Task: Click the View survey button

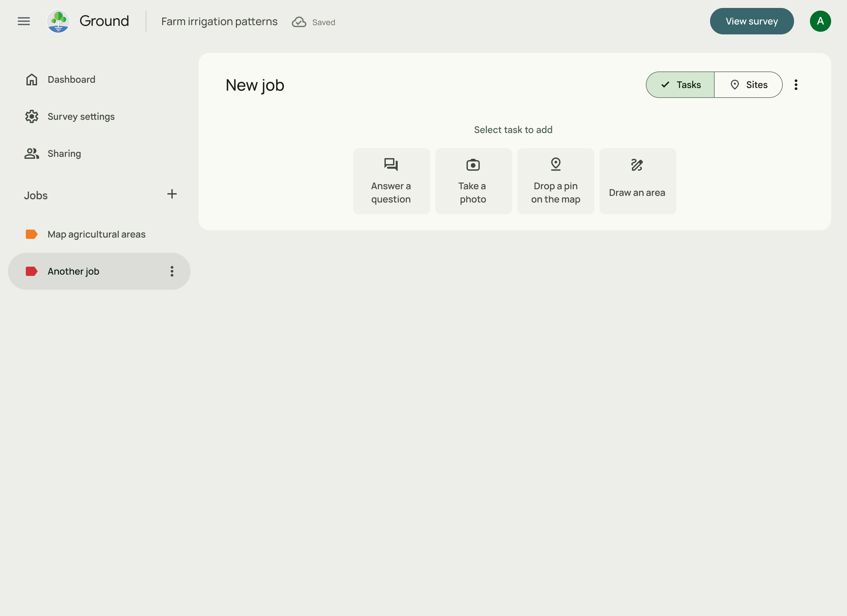Action: pyautogui.click(x=752, y=21)
